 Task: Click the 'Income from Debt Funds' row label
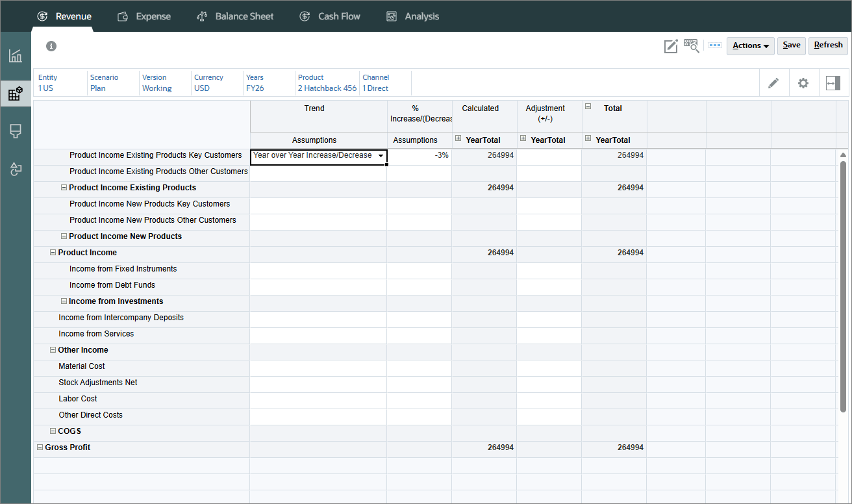[x=112, y=285]
